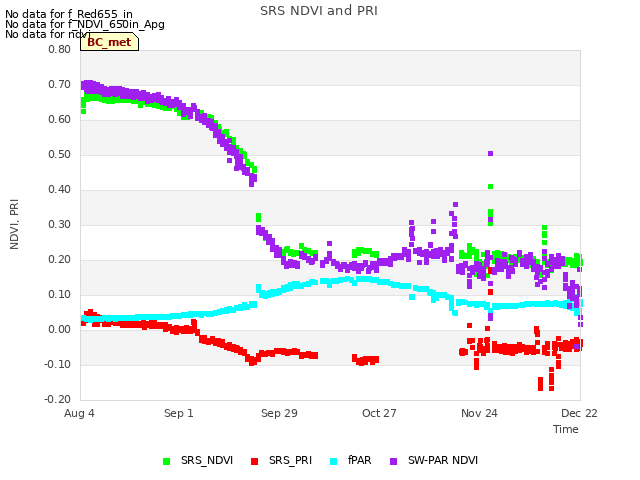Click the Aug 4 x-axis tick label
Viewport: 640px width, 480px height.
coord(79,413)
